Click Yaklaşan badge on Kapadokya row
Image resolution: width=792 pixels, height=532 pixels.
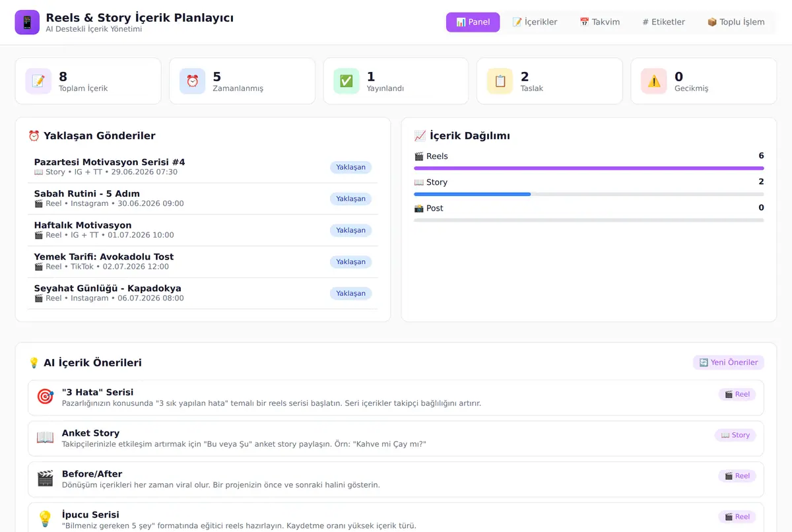pos(350,294)
